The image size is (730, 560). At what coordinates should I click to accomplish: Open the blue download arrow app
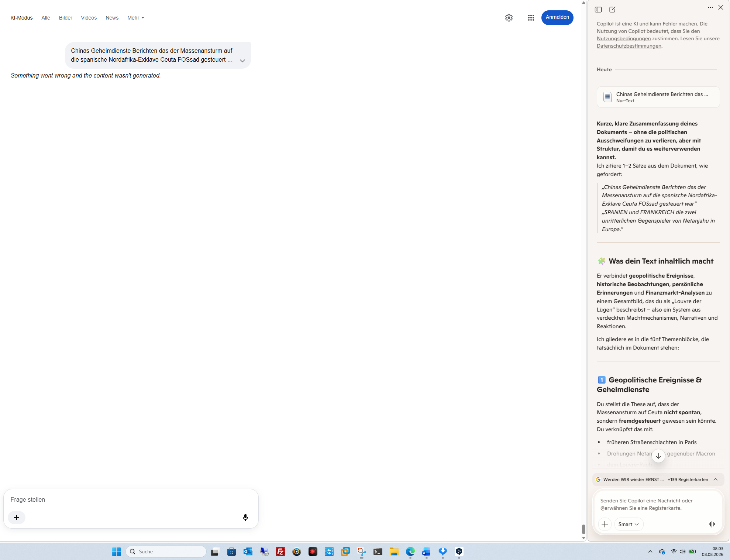443,552
